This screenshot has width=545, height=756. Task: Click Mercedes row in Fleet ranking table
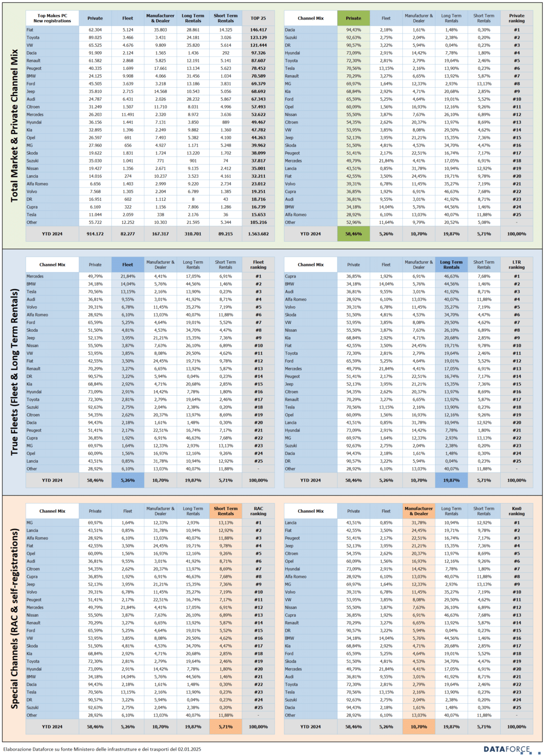click(x=150, y=277)
